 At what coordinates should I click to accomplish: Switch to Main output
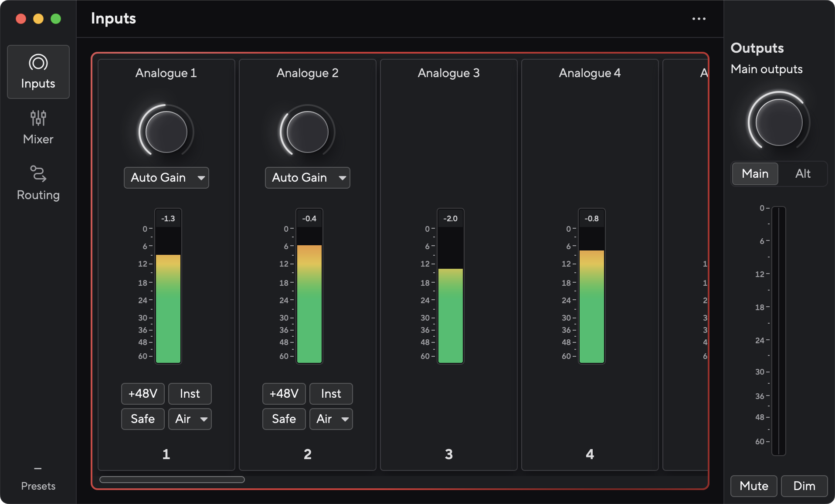(755, 174)
